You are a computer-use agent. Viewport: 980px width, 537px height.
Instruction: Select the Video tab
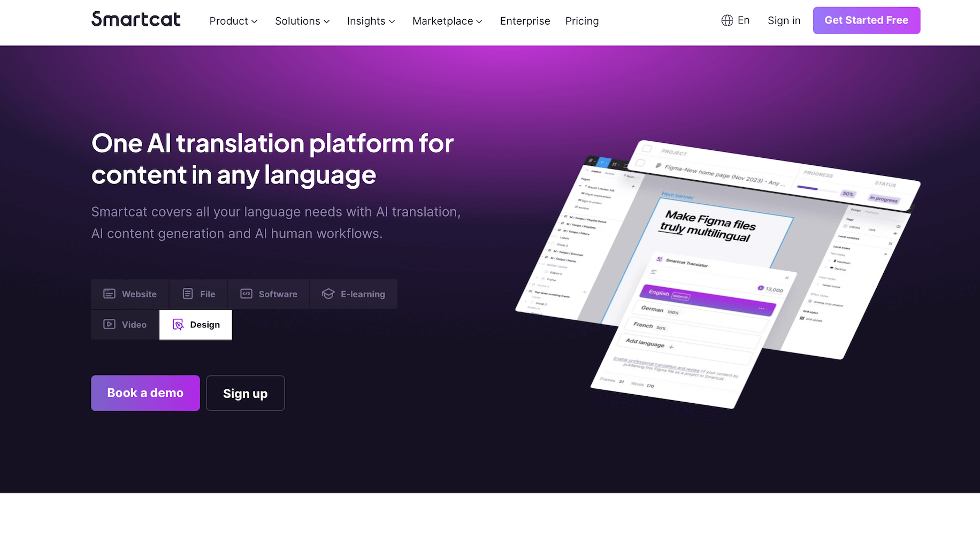(x=125, y=325)
